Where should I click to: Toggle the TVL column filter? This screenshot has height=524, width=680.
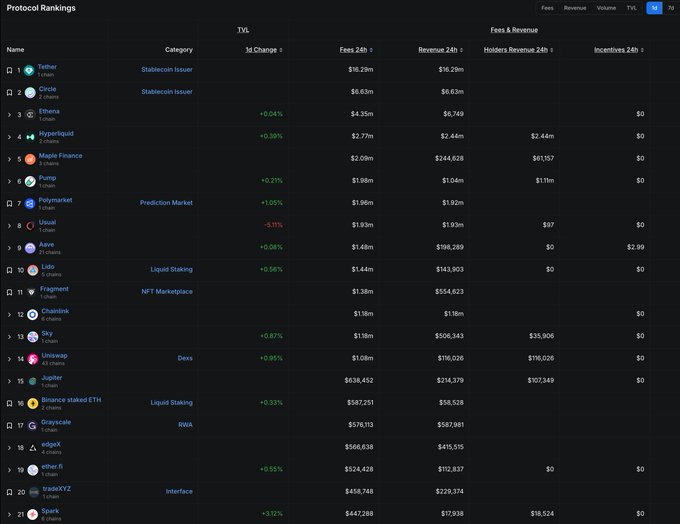click(631, 8)
